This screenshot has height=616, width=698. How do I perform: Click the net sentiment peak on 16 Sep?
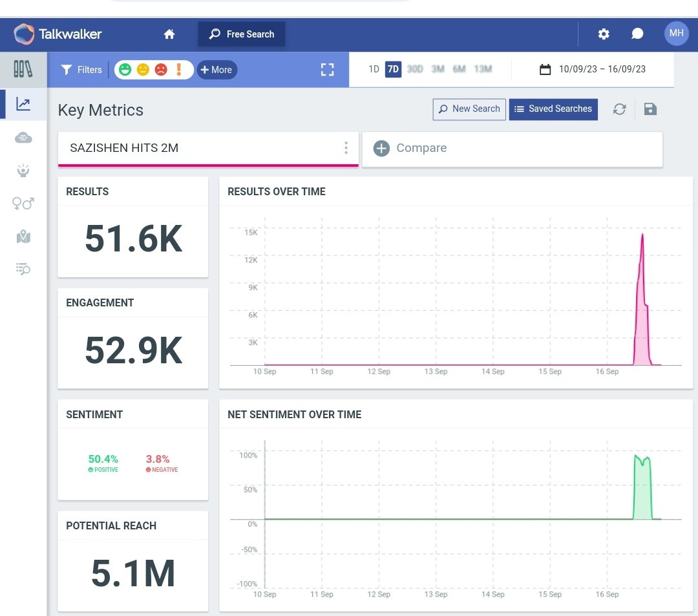(642, 487)
